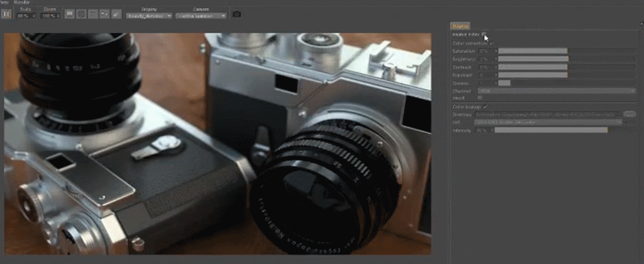Click the Intensity slider bar
644x264 pixels.
[565, 130]
